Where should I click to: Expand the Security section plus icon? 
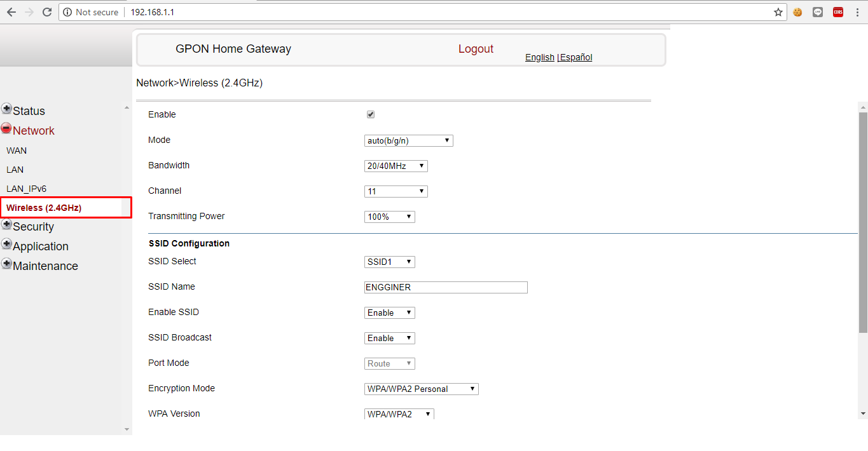6,224
